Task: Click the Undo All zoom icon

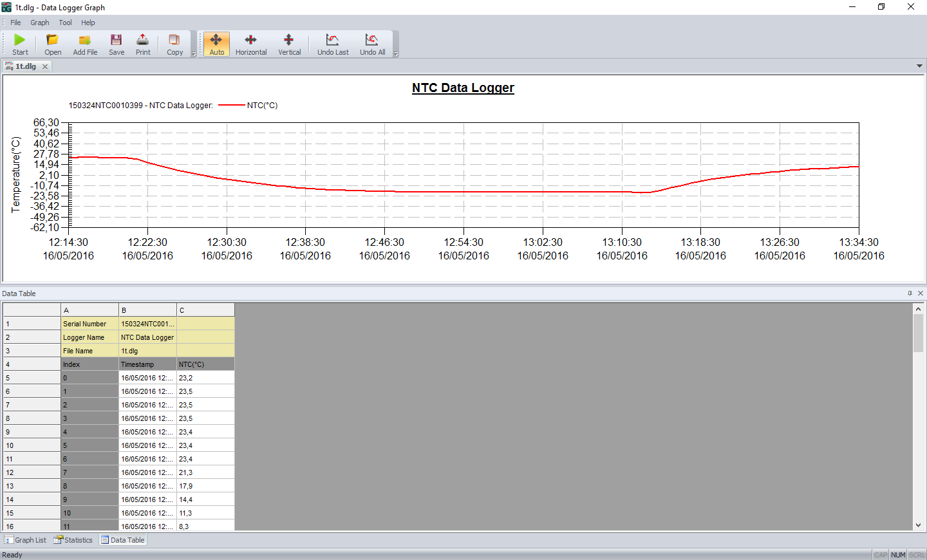Action: coord(372,44)
